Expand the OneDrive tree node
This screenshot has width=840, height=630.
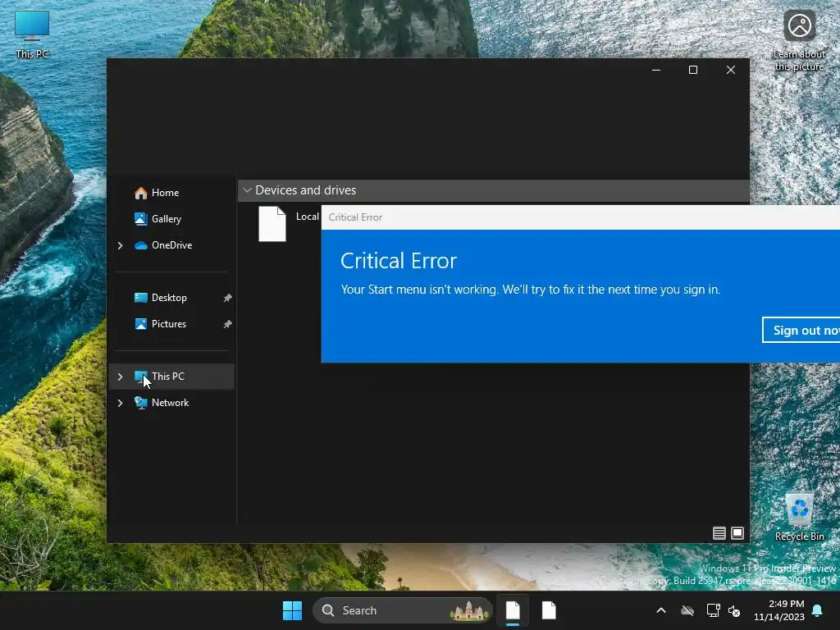(120, 245)
